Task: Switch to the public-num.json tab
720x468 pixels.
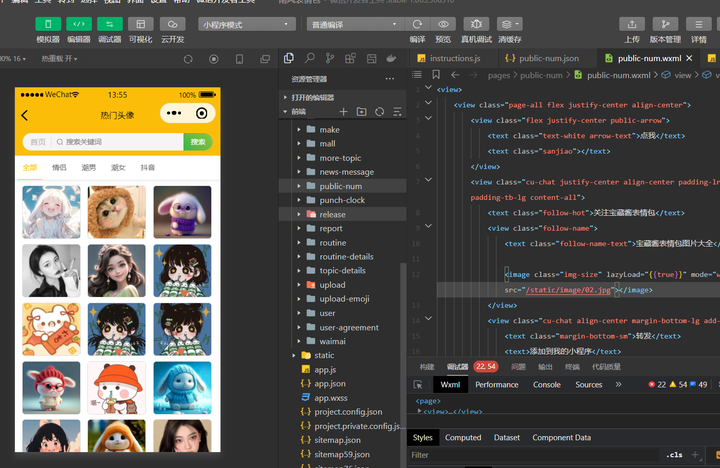Action: tap(546, 59)
